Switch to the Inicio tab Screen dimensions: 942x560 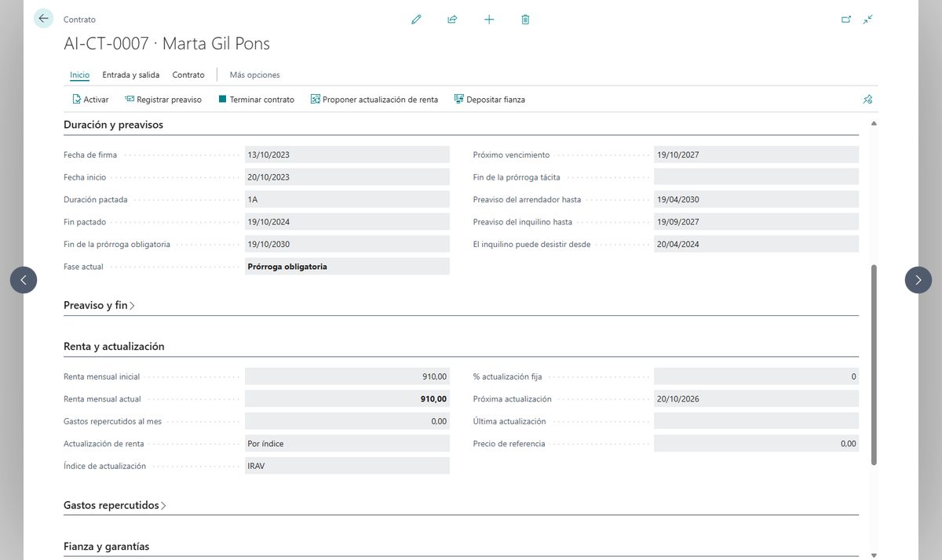click(79, 75)
